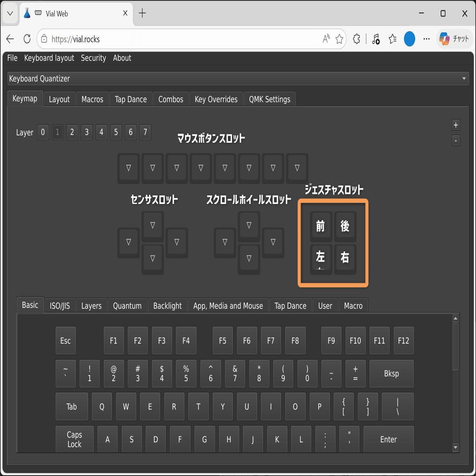476x476 pixels.
Task: Open the browser Extensions puzzle icon
Action: pos(357,39)
